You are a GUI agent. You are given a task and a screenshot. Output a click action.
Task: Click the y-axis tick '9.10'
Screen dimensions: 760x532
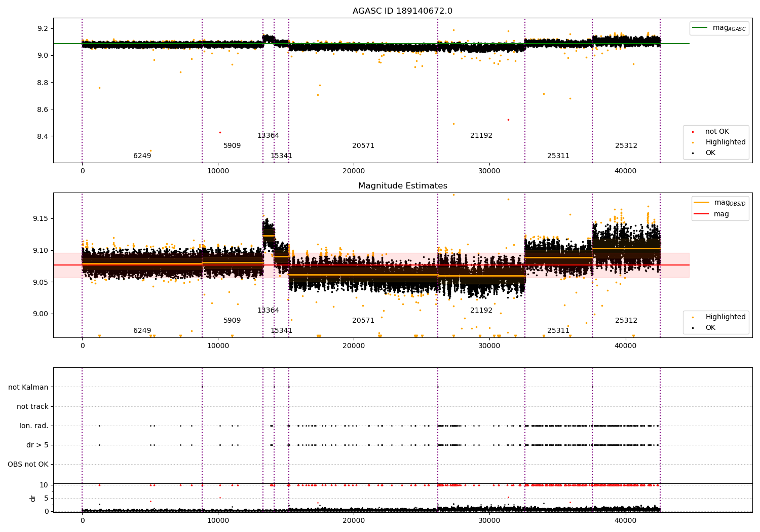(41, 250)
